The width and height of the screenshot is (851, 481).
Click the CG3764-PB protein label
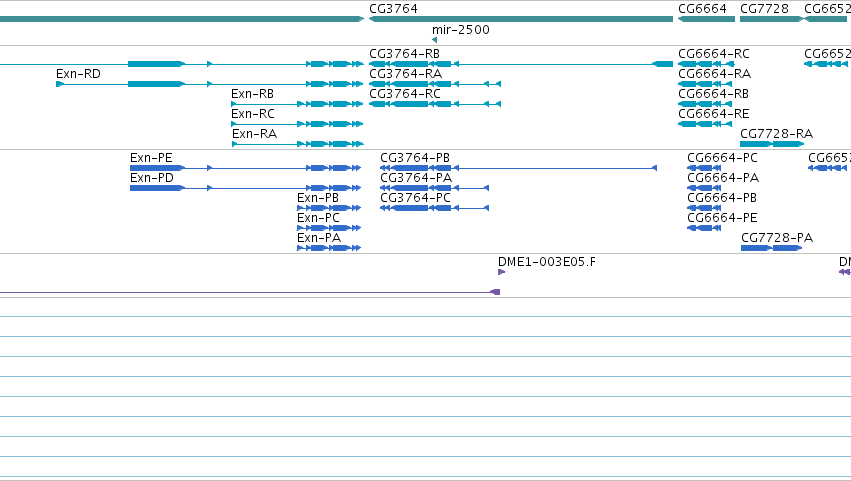tap(415, 158)
